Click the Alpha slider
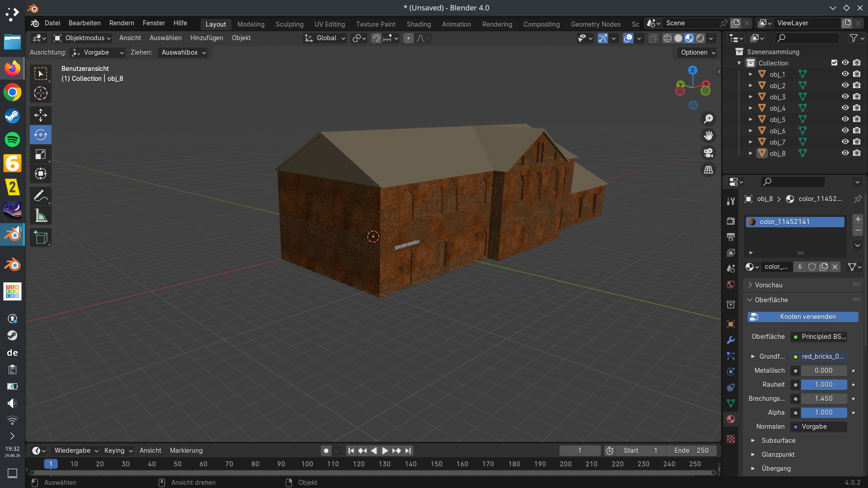The image size is (868, 488). [x=824, y=413]
